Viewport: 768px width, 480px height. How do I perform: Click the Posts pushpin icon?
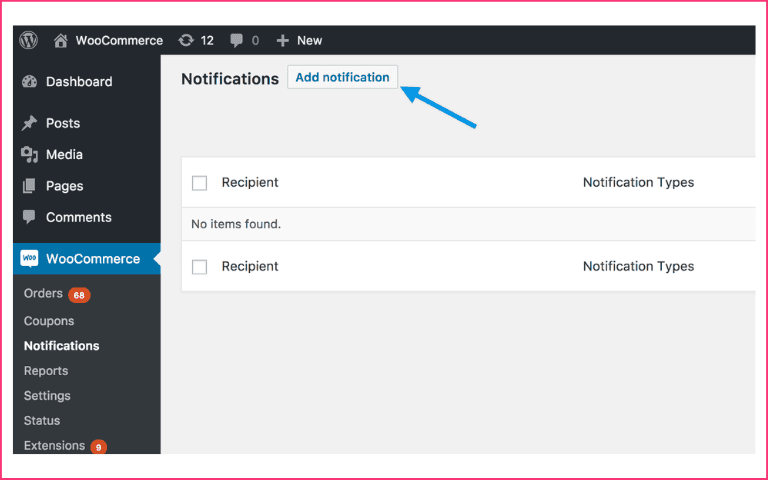29,123
